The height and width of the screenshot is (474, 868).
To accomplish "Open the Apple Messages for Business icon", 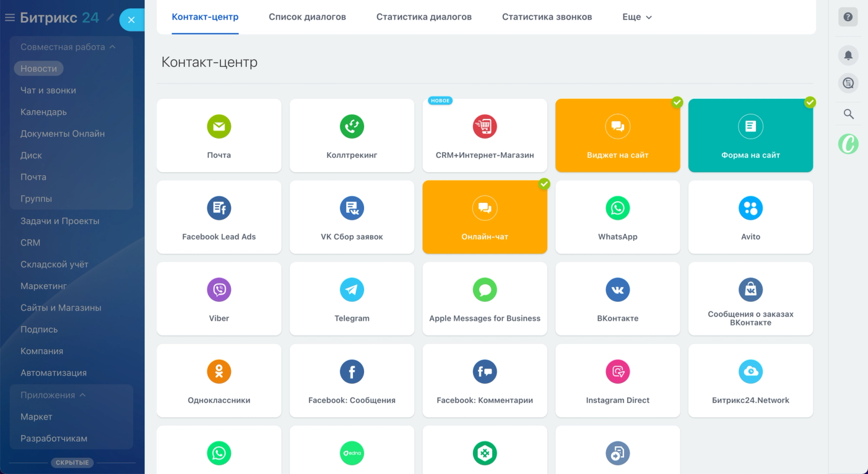I will (x=485, y=289).
